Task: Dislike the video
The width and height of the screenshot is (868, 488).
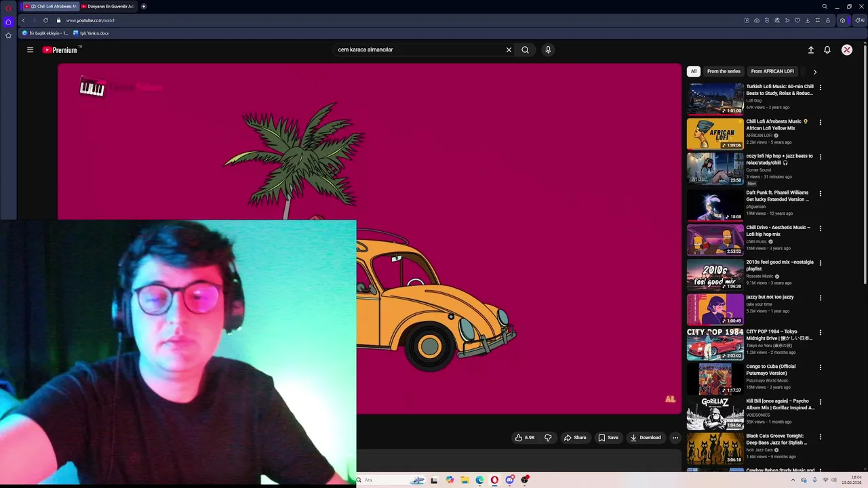Action: (548, 437)
